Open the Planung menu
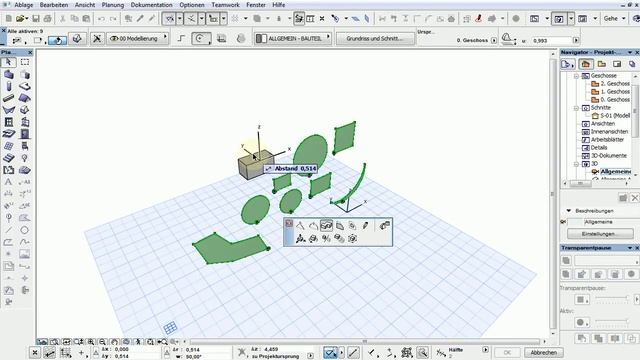 point(113,5)
